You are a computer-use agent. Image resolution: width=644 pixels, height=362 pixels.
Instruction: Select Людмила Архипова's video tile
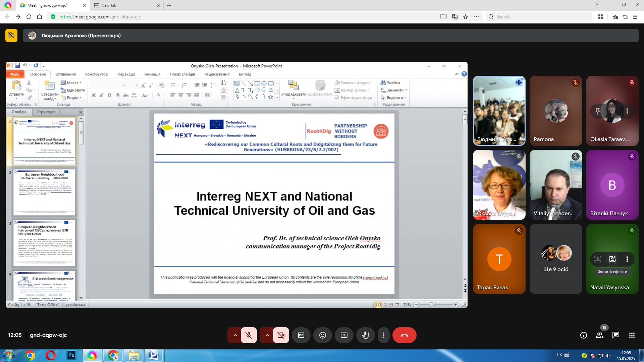[499, 111]
